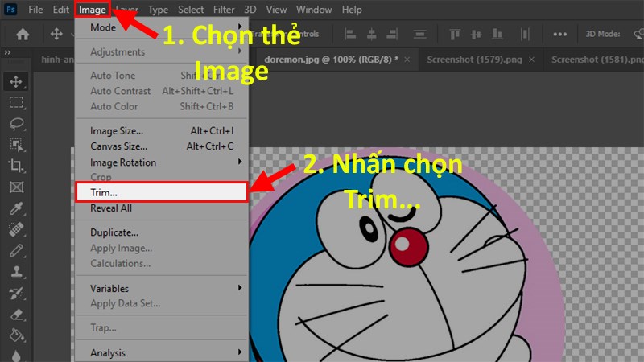Open the Help menu
Viewport: 644px width, 362px height.
[352, 10]
